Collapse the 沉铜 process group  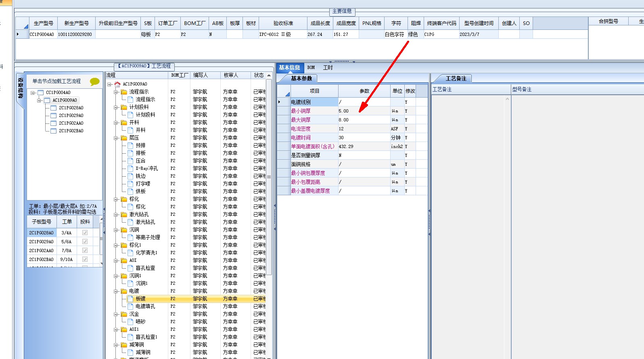coord(116,230)
